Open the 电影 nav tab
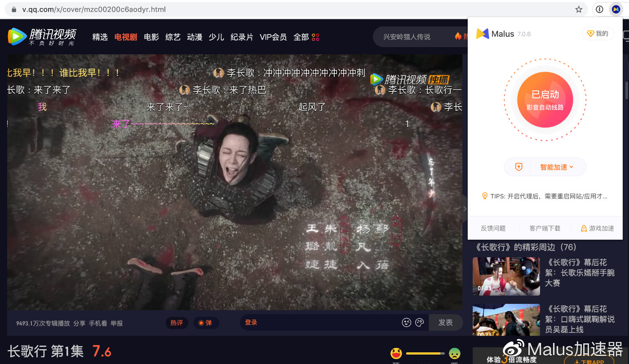 click(151, 37)
